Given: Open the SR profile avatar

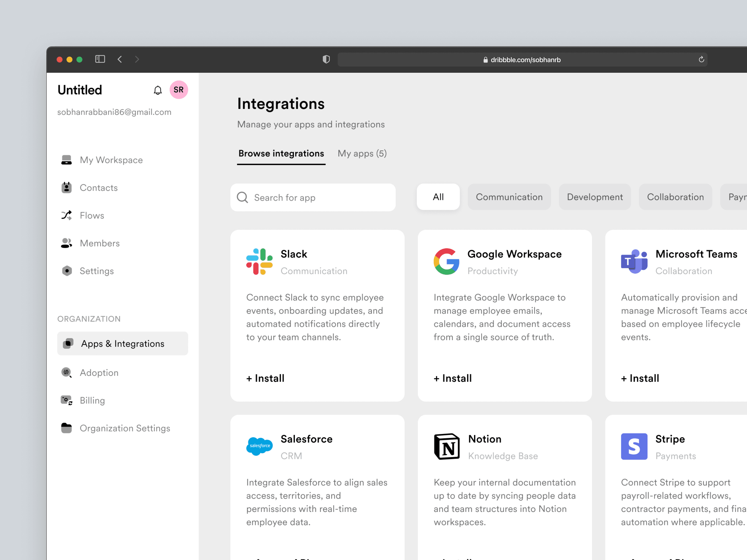Looking at the screenshot, I should point(179,90).
